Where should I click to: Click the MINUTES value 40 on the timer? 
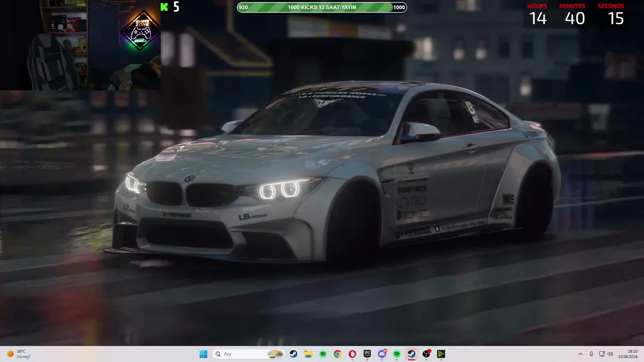click(x=575, y=19)
